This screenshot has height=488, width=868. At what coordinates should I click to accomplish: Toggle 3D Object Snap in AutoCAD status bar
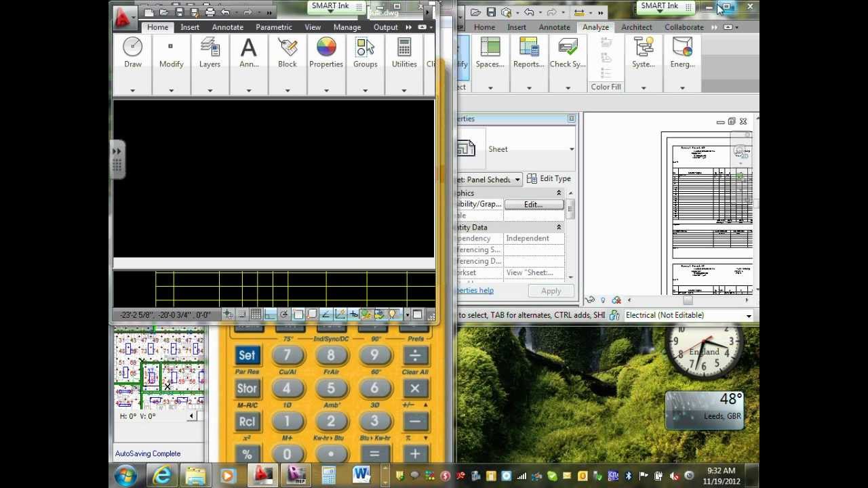[x=311, y=314]
